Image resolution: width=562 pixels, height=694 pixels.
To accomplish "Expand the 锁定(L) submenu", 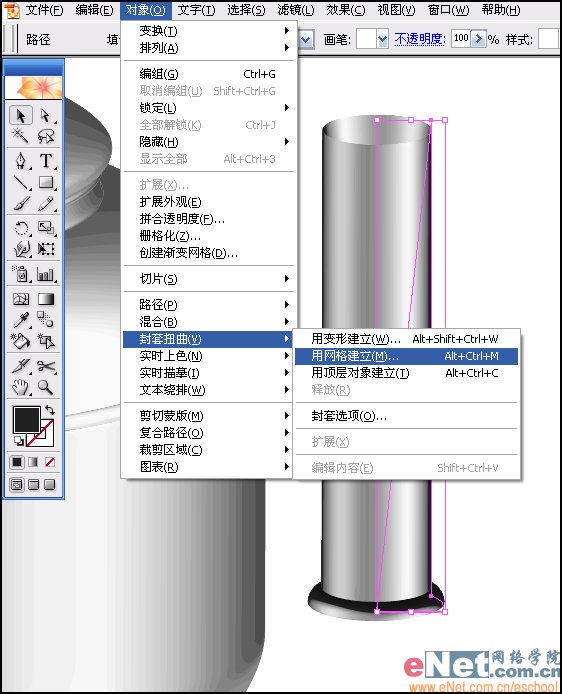I will tap(208, 108).
